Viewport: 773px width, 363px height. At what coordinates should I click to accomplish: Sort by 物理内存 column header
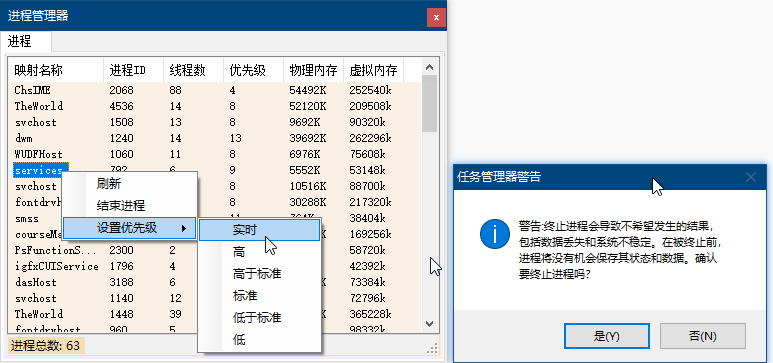(314, 70)
